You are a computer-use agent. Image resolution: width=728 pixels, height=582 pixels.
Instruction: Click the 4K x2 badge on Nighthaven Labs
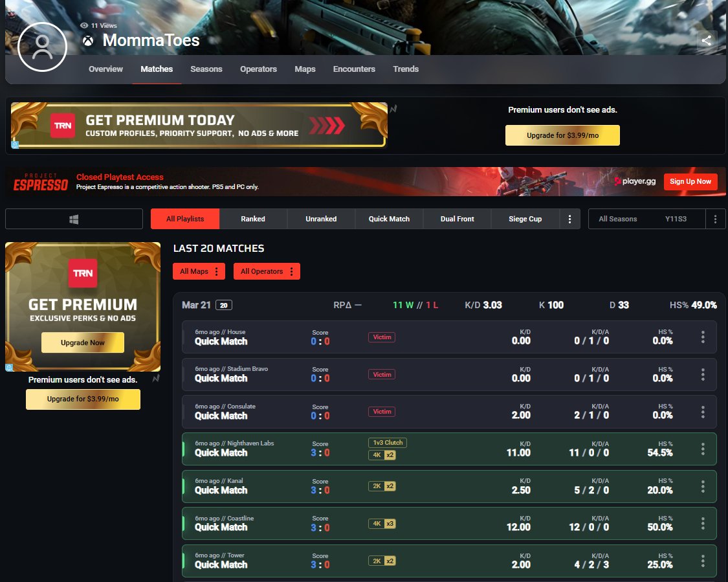[382, 454]
